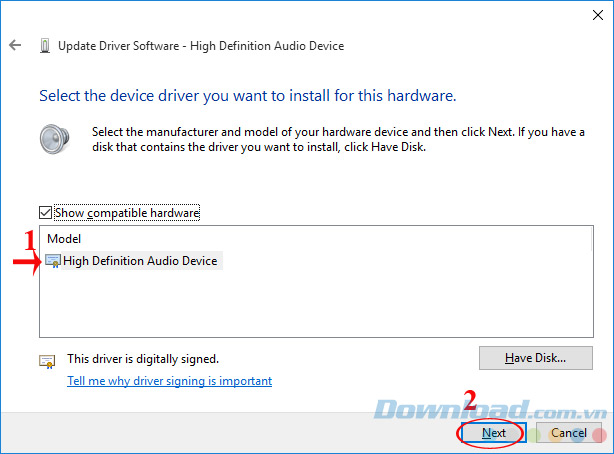The width and height of the screenshot is (614, 454).
Task: Click the Show compatible hardware label
Action: pos(127,213)
